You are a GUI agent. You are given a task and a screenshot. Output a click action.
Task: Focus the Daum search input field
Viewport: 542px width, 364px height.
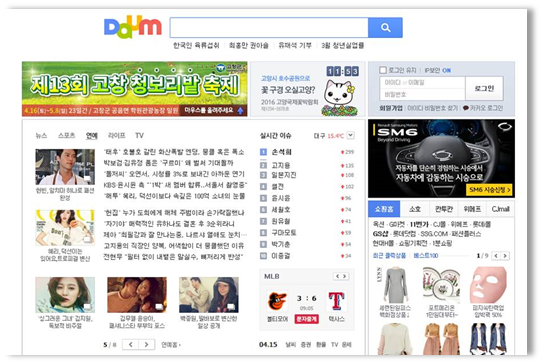(269, 27)
